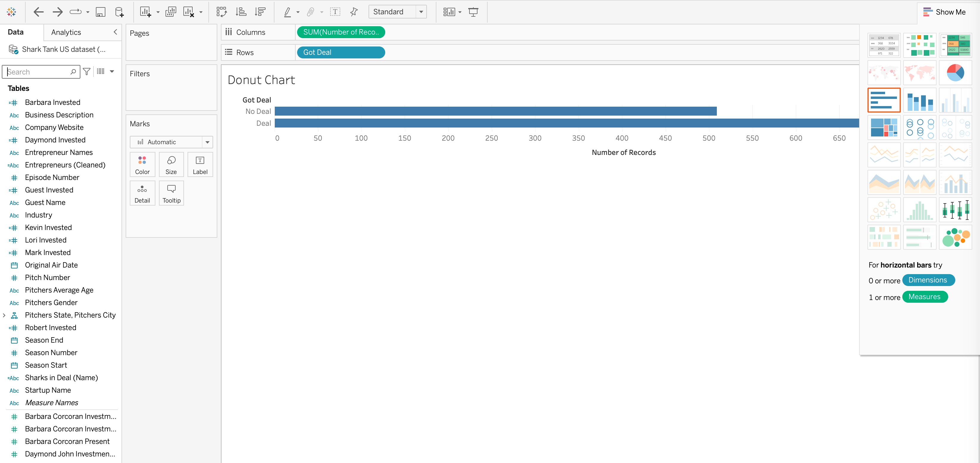The width and height of the screenshot is (980, 463).
Task: Click the New Data Source icon
Action: pyautogui.click(x=119, y=12)
